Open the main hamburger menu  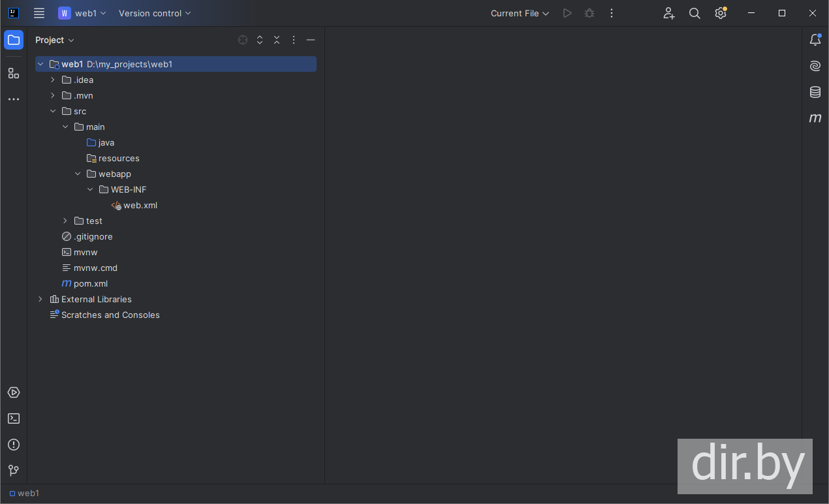[39, 13]
